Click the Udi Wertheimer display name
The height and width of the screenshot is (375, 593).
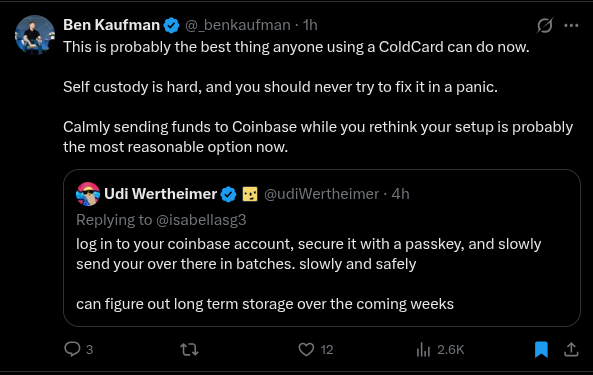160,194
